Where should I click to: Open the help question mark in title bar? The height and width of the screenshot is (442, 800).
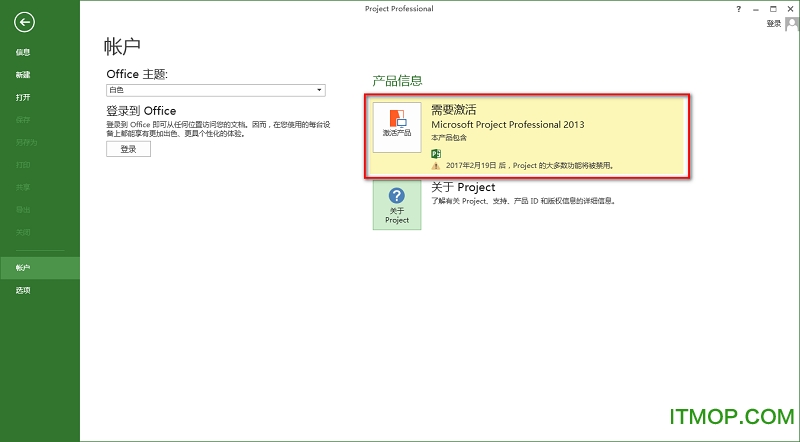(739, 9)
